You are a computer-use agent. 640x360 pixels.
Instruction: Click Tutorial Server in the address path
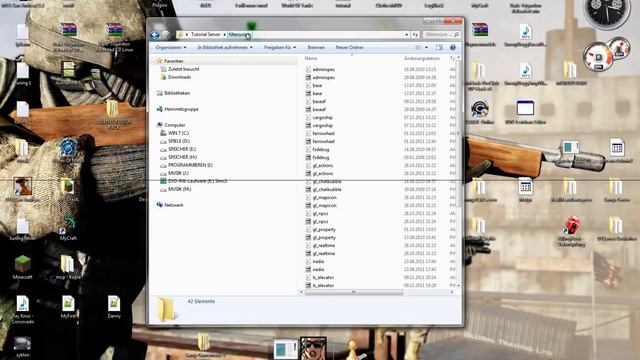click(205, 35)
